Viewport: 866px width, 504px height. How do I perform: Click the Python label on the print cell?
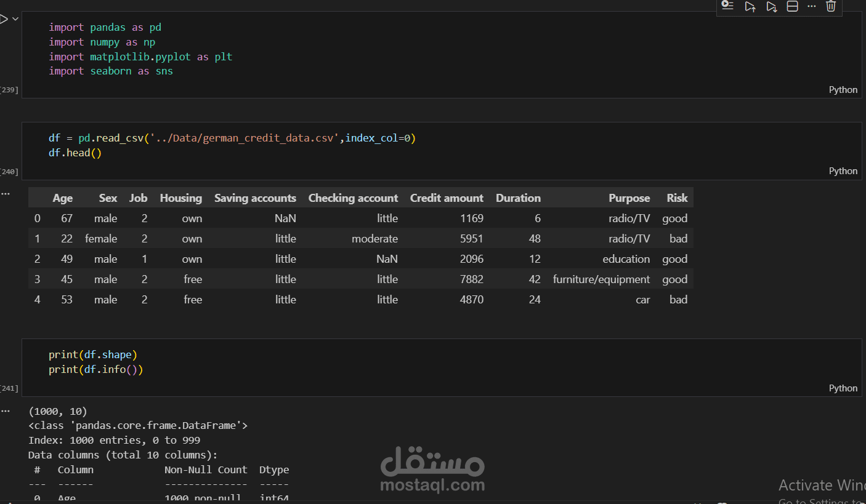click(843, 388)
